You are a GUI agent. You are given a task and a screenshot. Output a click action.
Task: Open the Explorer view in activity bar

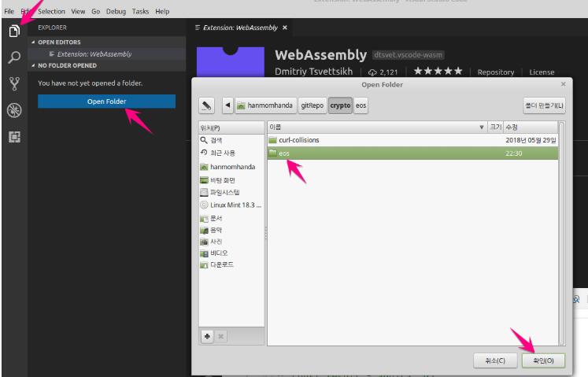pyautogui.click(x=14, y=31)
